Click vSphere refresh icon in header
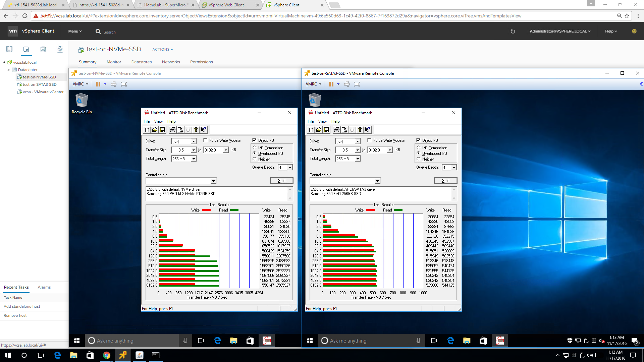This screenshot has height=362, width=644. tap(513, 32)
